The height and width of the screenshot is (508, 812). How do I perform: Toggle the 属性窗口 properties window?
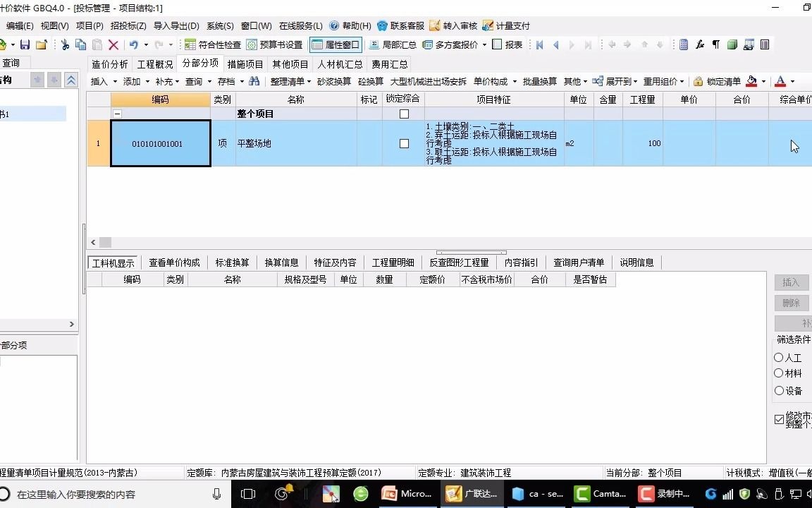pos(336,44)
